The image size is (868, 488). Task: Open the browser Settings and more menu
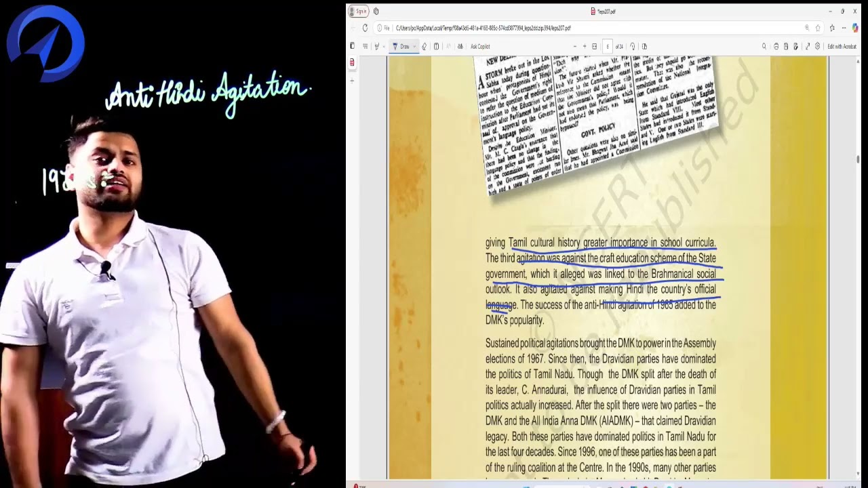click(x=844, y=28)
